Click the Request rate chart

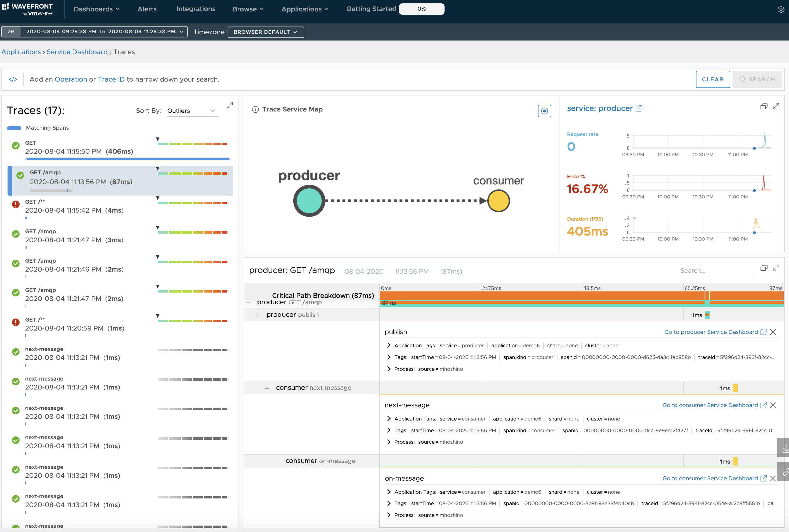(x=702, y=141)
